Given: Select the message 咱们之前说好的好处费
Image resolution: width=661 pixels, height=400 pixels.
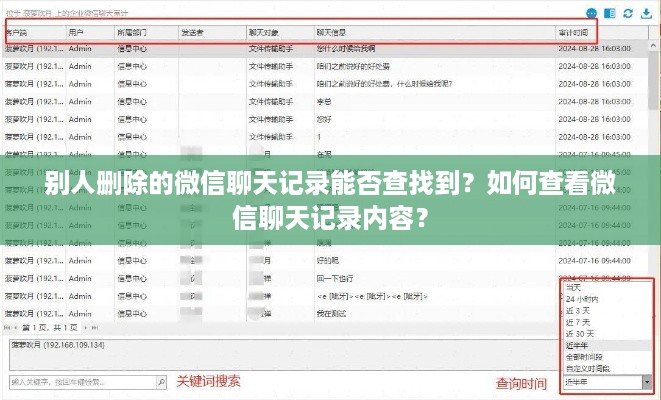Looking at the screenshot, I should pos(353,66).
